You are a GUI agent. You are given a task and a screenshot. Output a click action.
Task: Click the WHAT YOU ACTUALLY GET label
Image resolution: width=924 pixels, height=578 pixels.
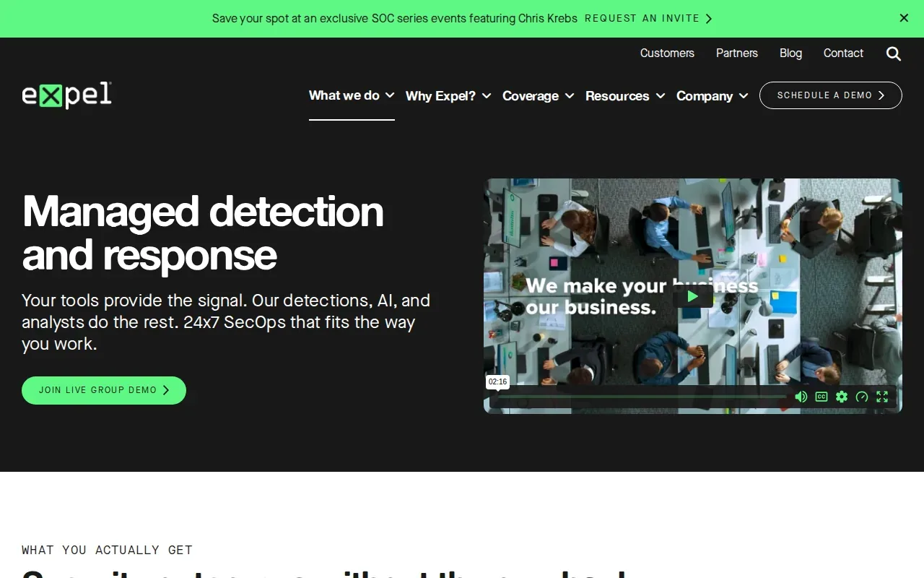pos(107,550)
